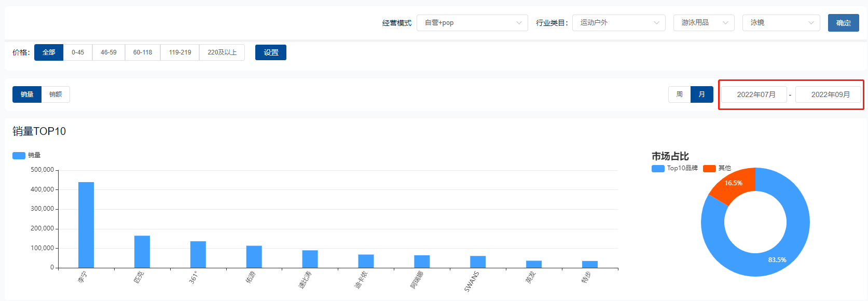Pick the 60-118 price range
Viewport: 868px width, 301px height.
tap(143, 52)
